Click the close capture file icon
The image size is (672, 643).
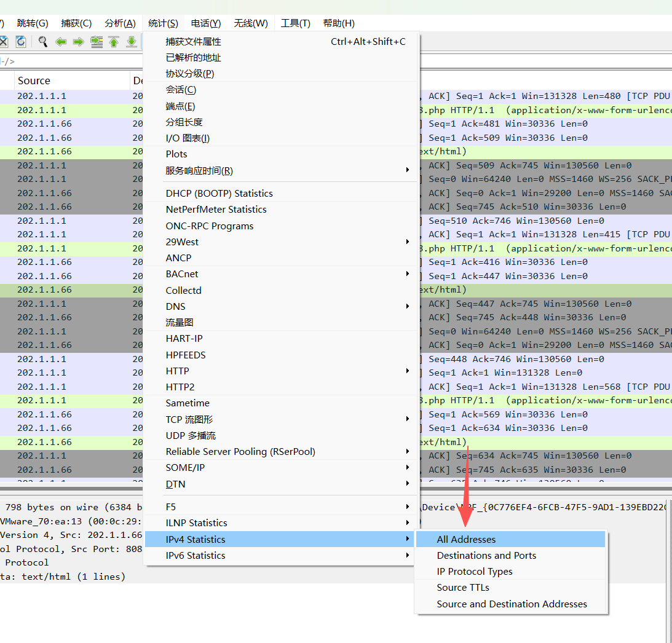[x=4, y=42]
